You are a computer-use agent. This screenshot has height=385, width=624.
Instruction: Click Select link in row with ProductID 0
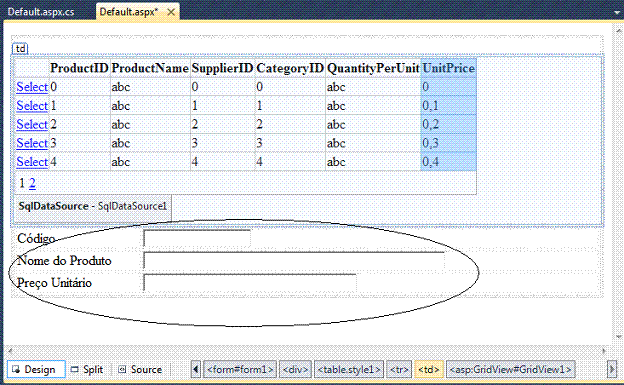point(32,87)
